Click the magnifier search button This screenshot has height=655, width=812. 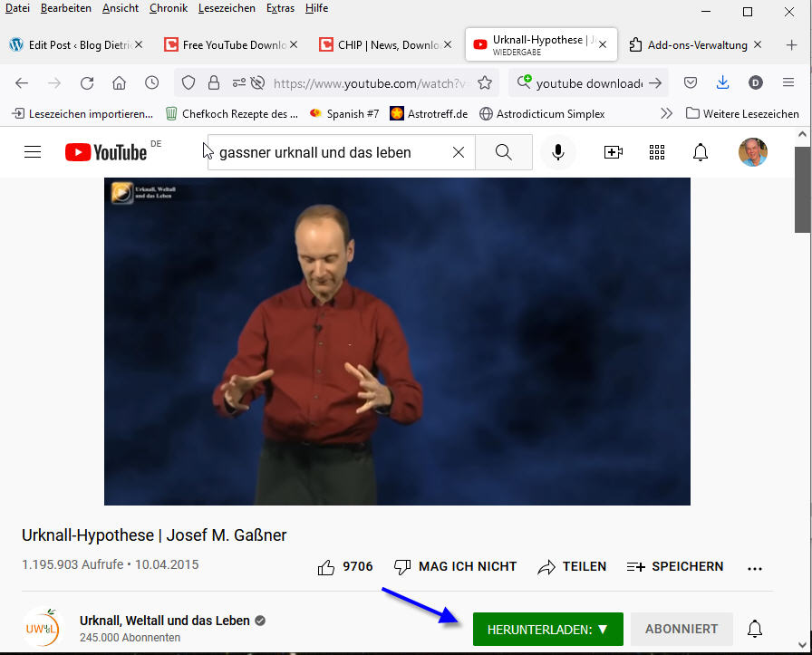coord(504,152)
